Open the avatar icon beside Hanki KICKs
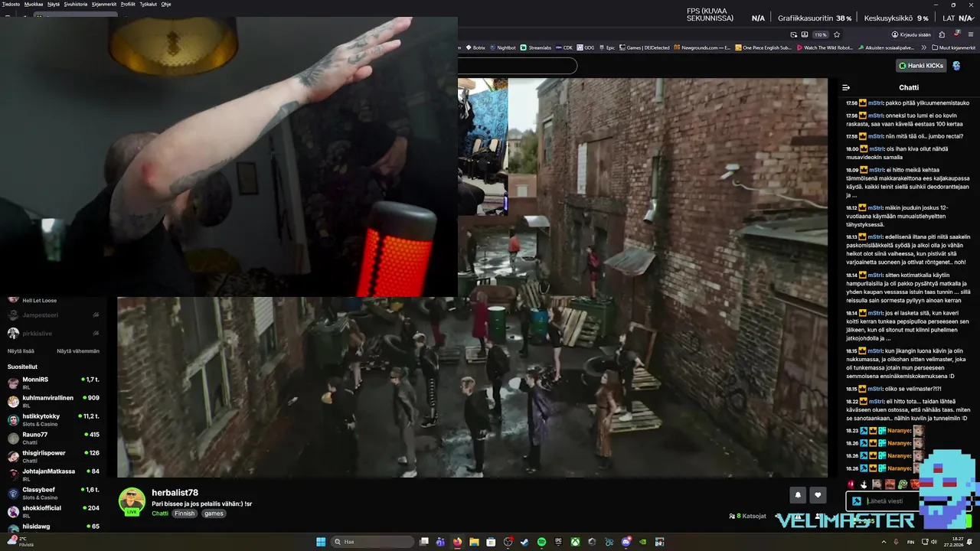Screen dimensions: 980x551 click(957, 66)
